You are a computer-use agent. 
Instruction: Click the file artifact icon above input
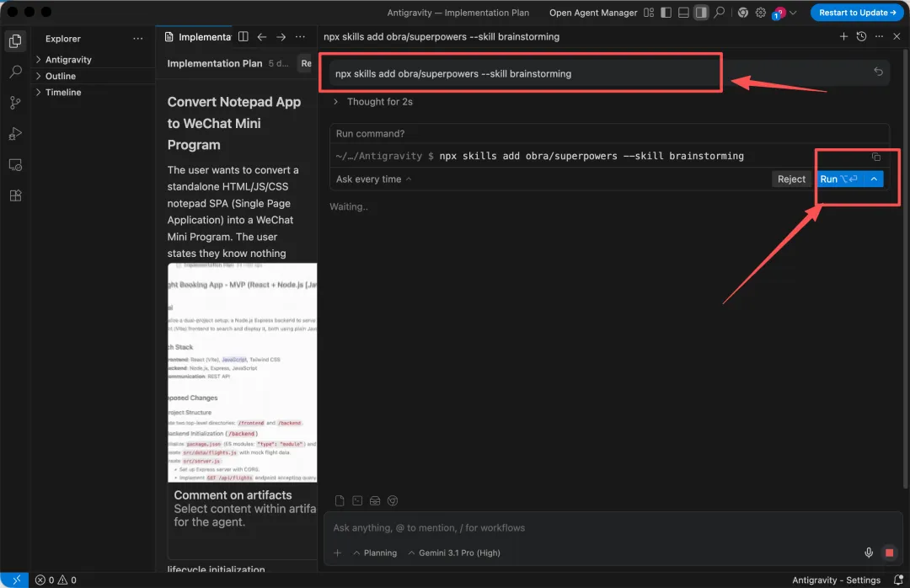coord(340,500)
